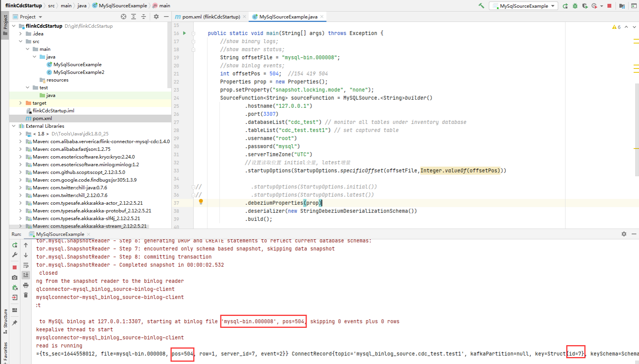The image size is (639, 364).
Task: Click the run arrow beside main method
Action: [x=184, y=33]
